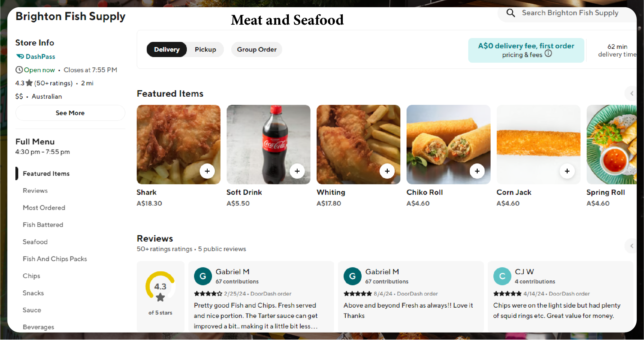Click the DashPass logo icon
This screenshot has width=644, height=340.
coord(20,57)
